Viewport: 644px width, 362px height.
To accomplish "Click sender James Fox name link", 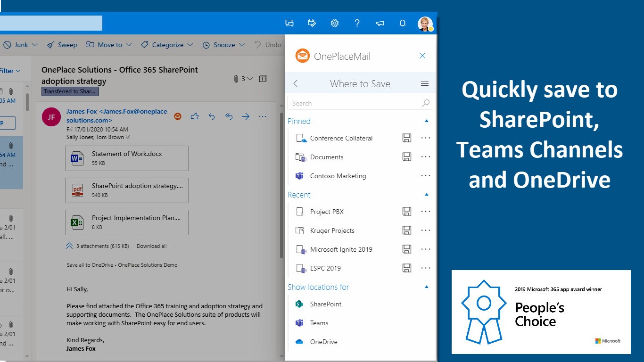I will (116, 116).
